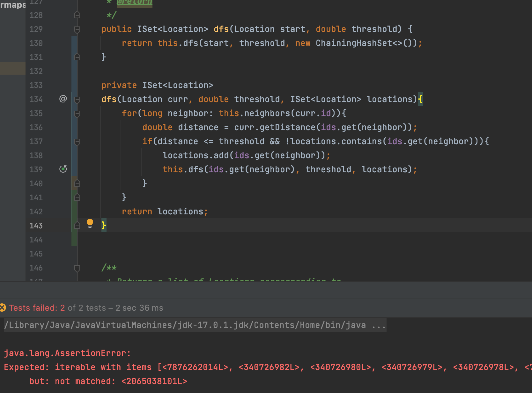The height and width of the screenshot is (393, 532).
Task: Click the orange tests failed status icon
Action: [3, 308]
